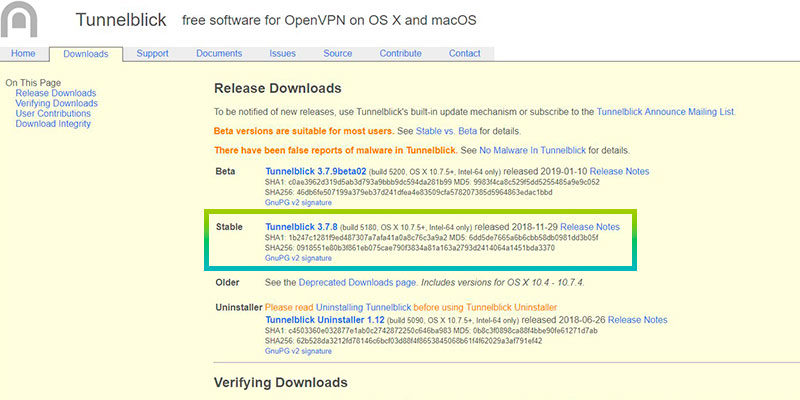The width and height of the screenshot is (800, 400).
Task: Open Release Notes for Uninstaller 1.12
Action: 637,320
